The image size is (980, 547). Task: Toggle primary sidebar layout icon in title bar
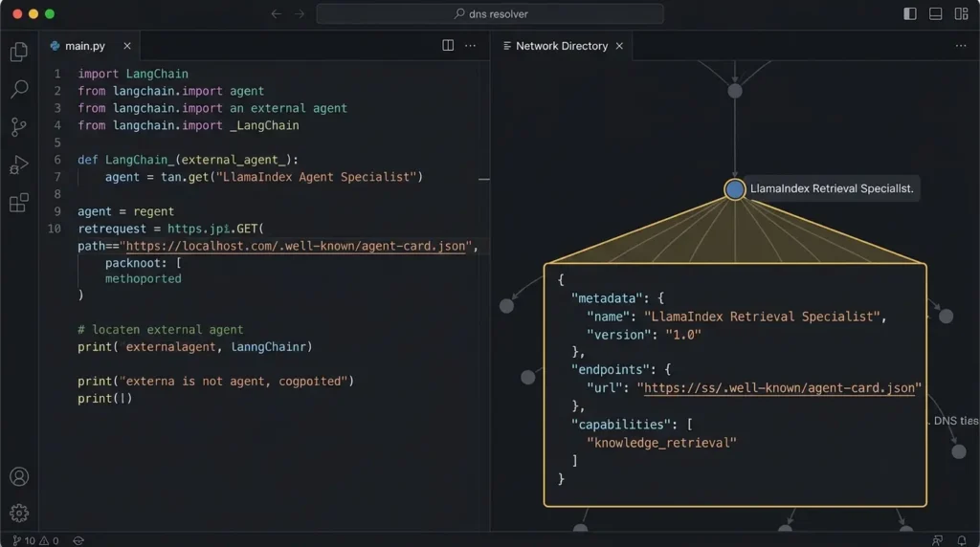pyautogui.click(x=910, y=13)
